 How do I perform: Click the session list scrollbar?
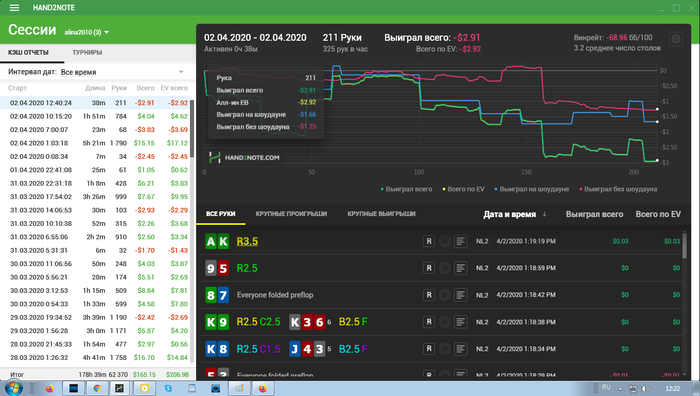(192, 128)
